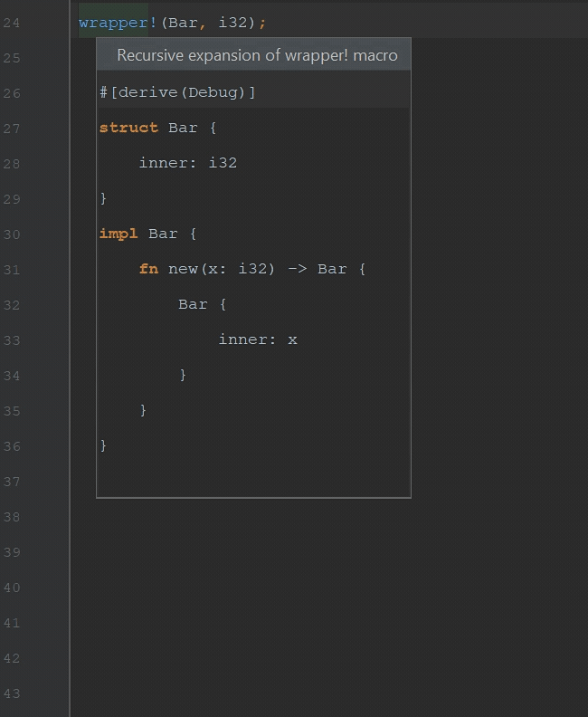Click the i32 argument in wrapper! call

(x=232, y=22)
